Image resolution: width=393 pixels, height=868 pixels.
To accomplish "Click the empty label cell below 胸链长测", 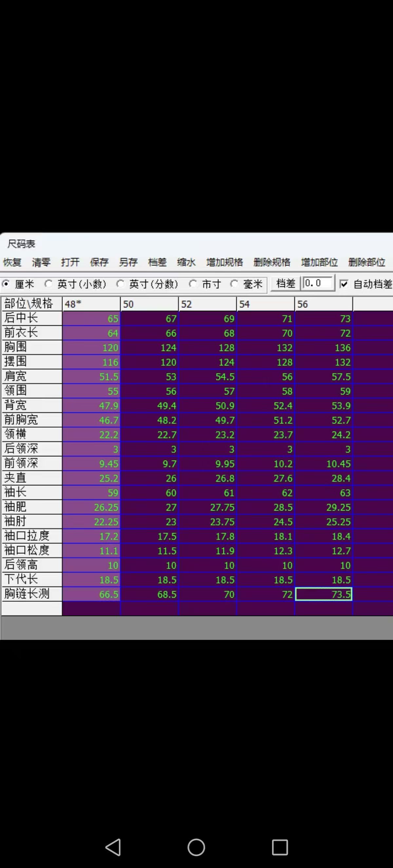I will pyautogui.click(x=32, y=608).
